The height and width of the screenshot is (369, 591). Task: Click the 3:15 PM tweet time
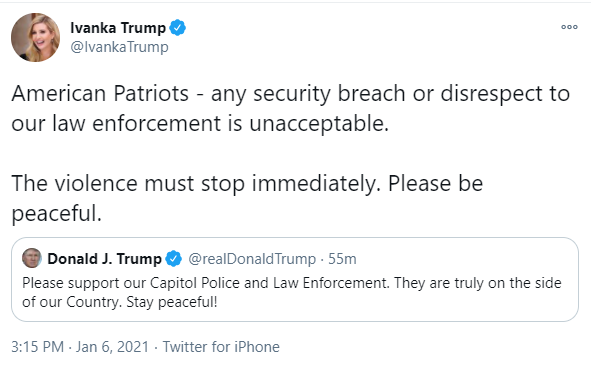point(37,347)
